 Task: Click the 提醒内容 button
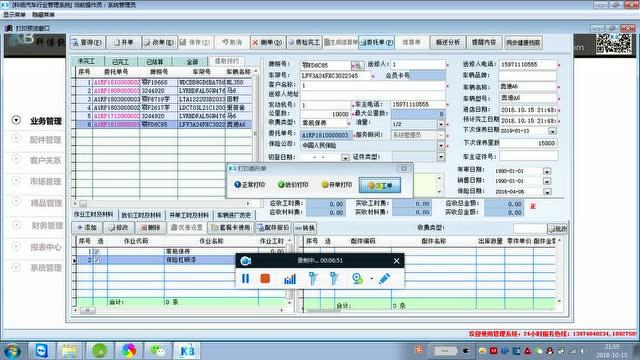click(484, 42)
